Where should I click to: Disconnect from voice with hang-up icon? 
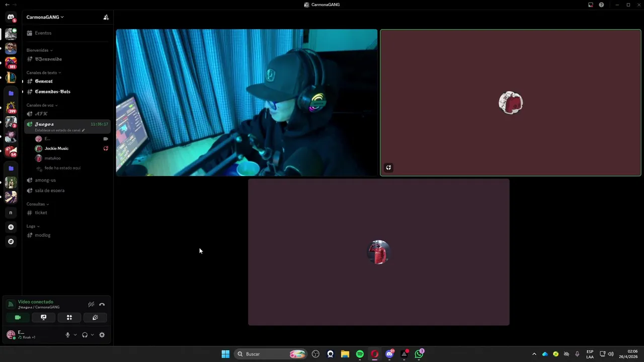pos(102,304)
